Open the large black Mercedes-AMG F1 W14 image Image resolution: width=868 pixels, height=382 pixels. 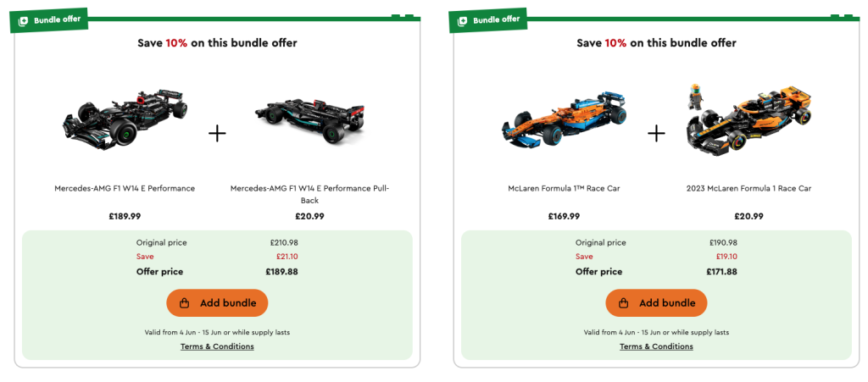(125, 118)
